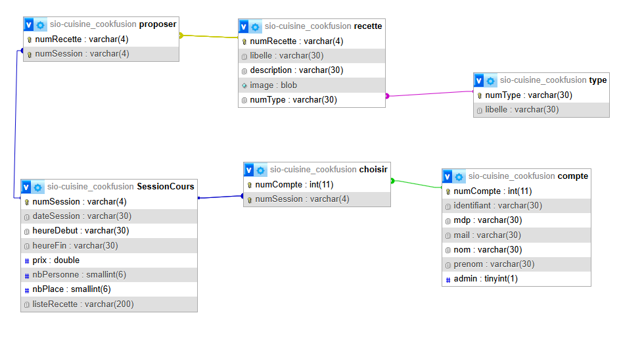Click the key icon of numCompte in compte
This screenshot has width=644, height=340.
point(448,192)
